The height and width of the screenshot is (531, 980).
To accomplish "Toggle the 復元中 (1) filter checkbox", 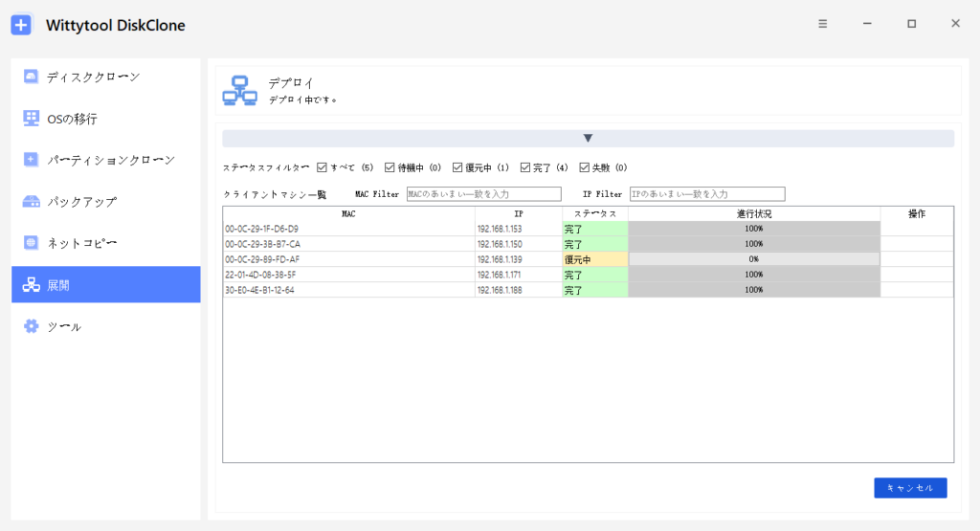I will [457, 167].
